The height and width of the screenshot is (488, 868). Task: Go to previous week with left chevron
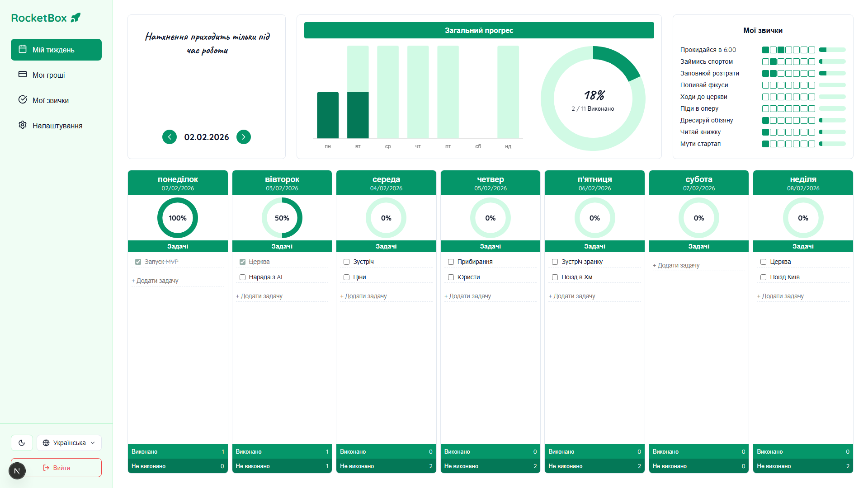[x=170, y=137]
